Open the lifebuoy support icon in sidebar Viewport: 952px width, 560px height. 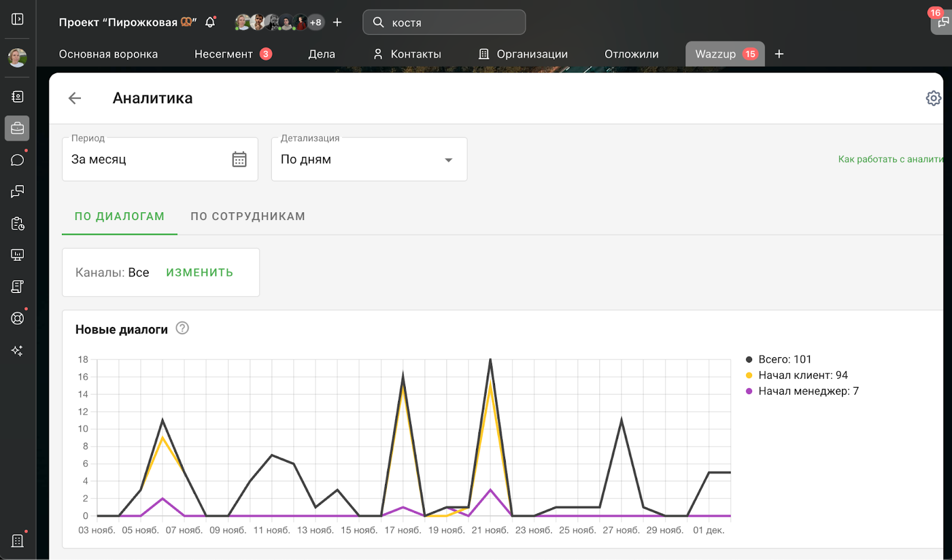tap(17, 318)
